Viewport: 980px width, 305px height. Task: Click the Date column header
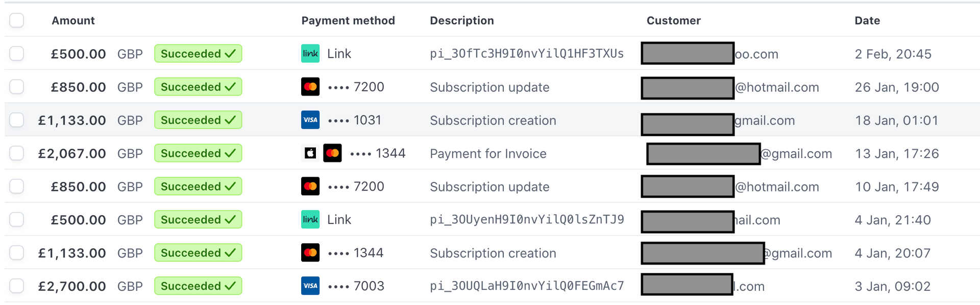coord(867,20)
